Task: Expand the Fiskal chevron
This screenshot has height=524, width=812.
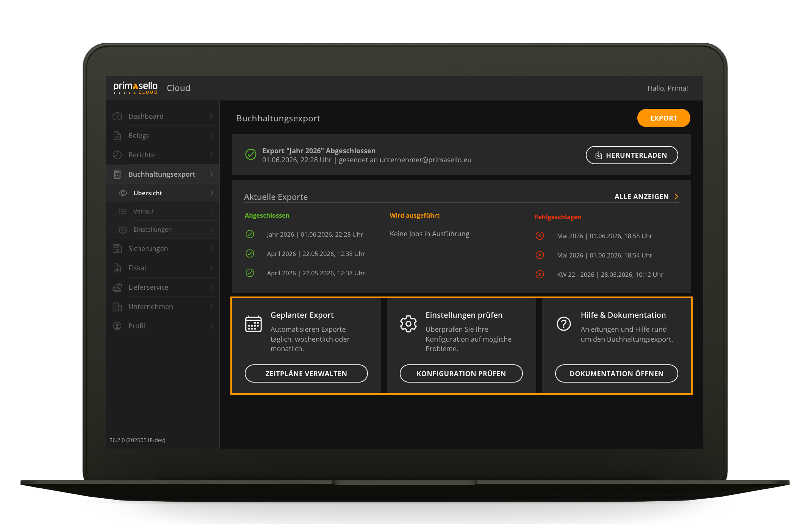Action: pos(211,268)
